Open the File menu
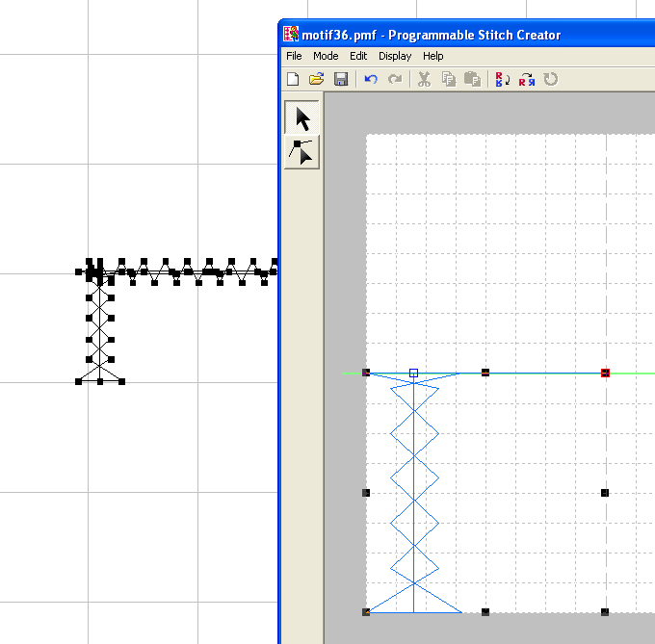The height and width of the screenshot is (644, 655). 294,57
